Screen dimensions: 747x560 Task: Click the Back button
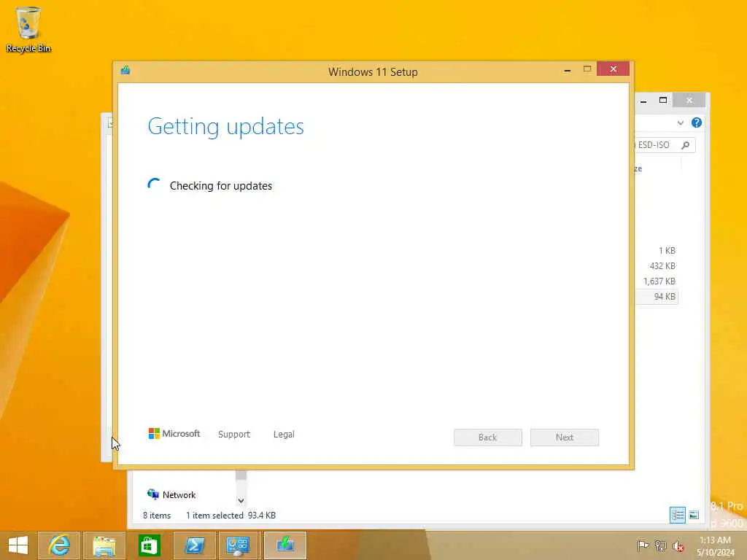(488, 437)
